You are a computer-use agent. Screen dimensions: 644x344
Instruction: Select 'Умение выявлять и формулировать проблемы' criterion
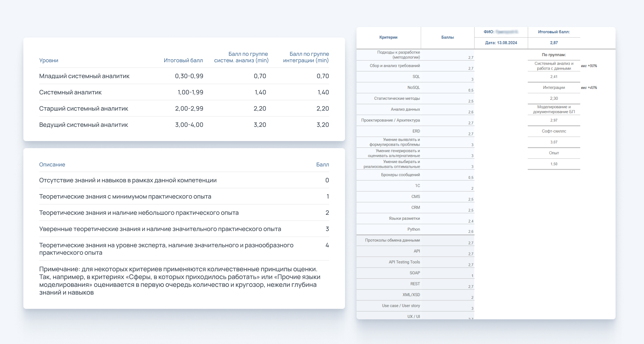coord(394,142)
